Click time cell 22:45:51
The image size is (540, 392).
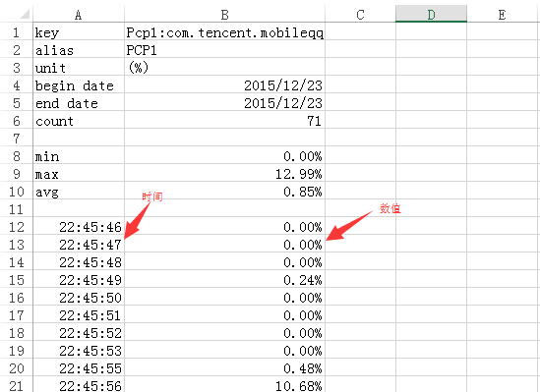(x=79, y=315)
